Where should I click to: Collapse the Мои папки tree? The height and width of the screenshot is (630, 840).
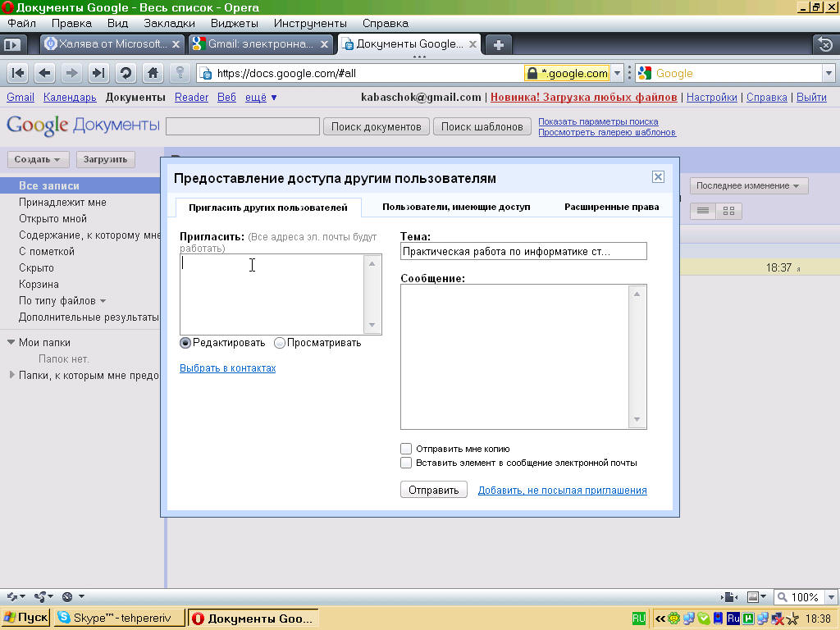pos(11,342)
